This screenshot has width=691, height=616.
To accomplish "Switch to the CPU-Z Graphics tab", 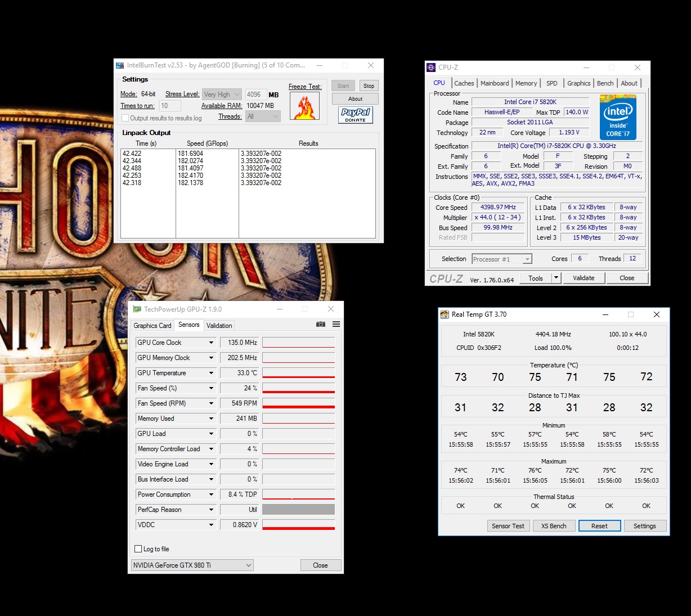I will coord(578,83).
